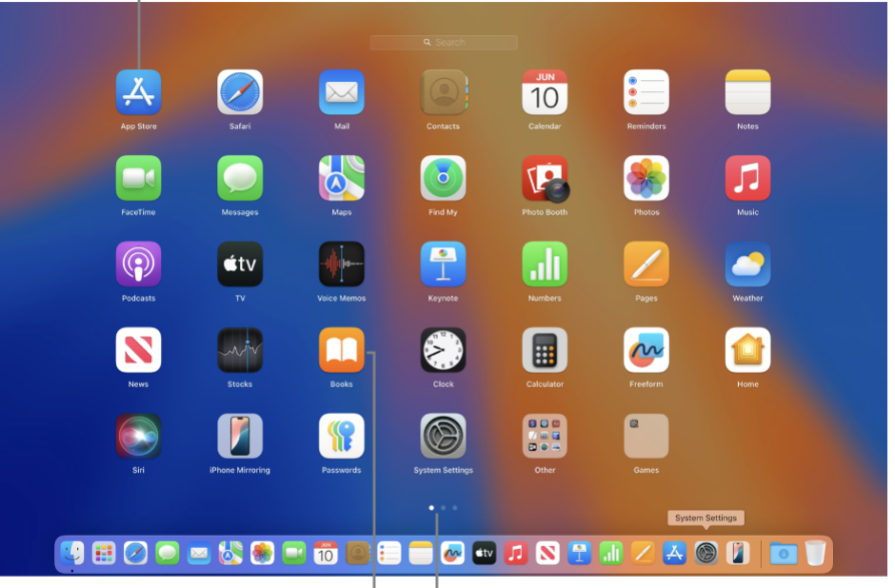Screen dimensions: 895x588
Task: Launch Photo Booth from Launchpad
Action: coord(545,179)
